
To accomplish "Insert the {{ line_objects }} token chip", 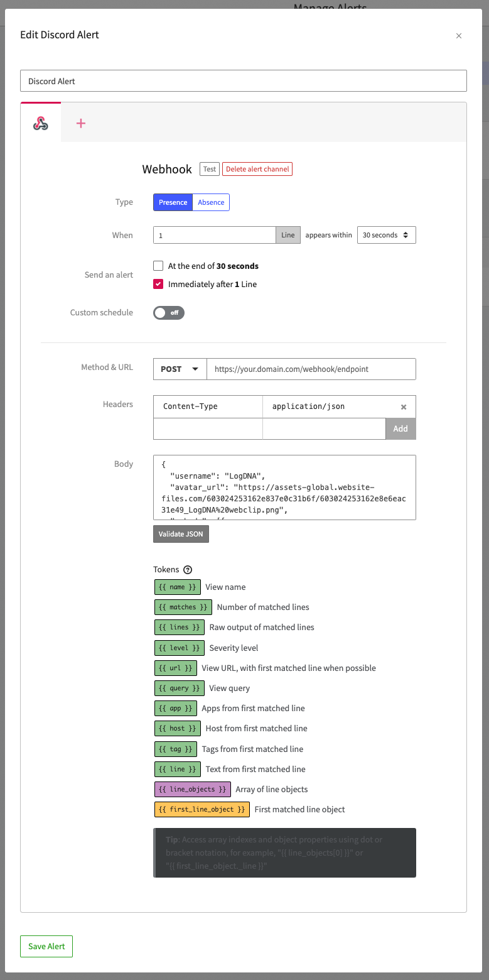I will point(192,789).
